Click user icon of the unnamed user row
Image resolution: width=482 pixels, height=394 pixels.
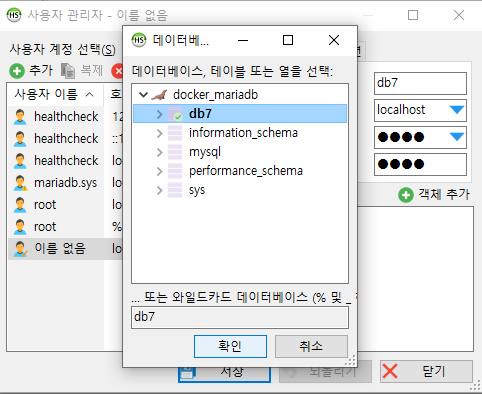click(20, 249)
